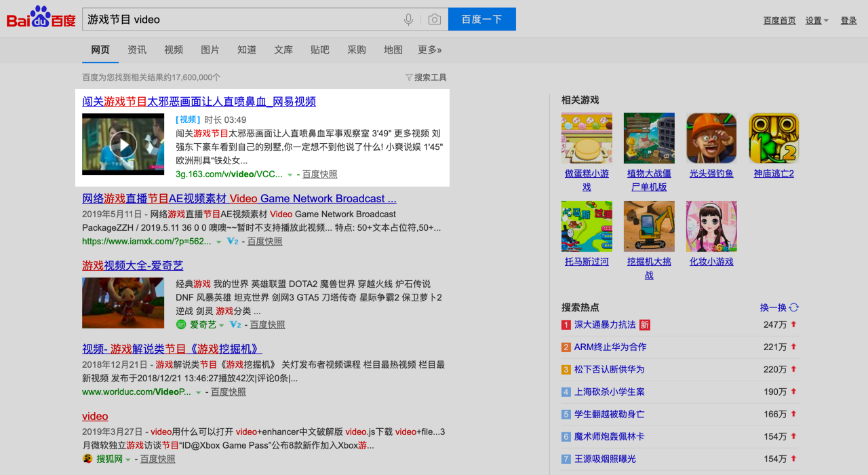Open 托马斯过河 game icon

coord(587,226)
